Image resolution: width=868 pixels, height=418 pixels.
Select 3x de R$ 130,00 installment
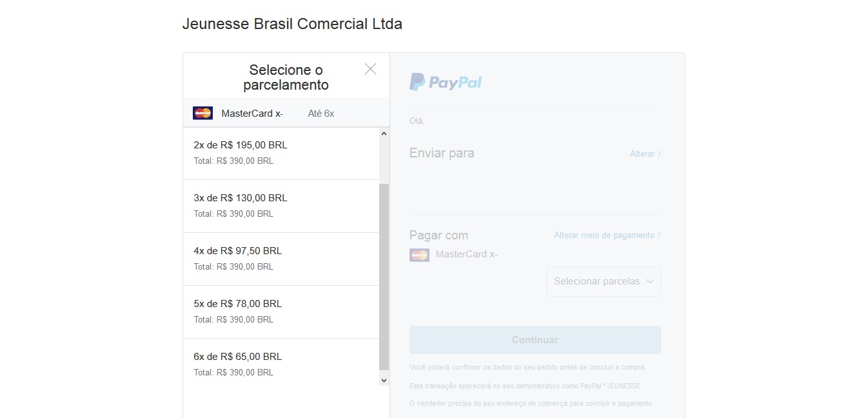pyautogui.click(x=281, y=206)
